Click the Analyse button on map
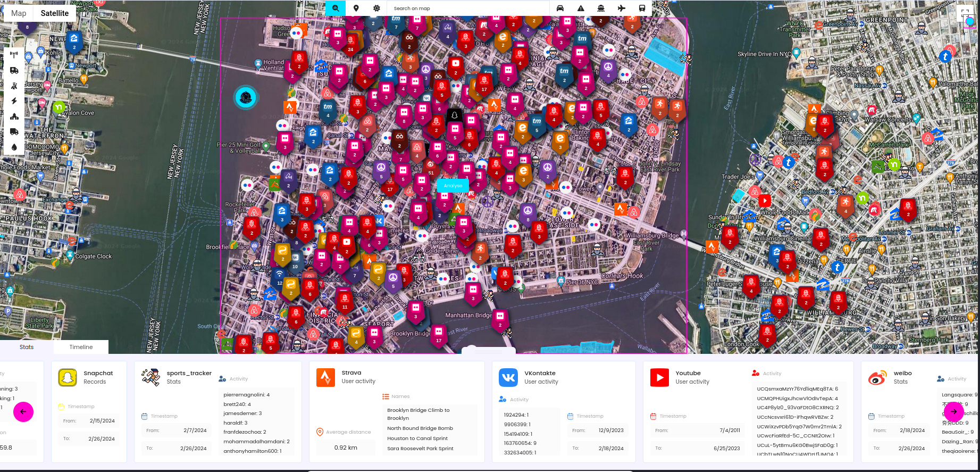Viewport: 980px width, 472px height. [453, 186]
